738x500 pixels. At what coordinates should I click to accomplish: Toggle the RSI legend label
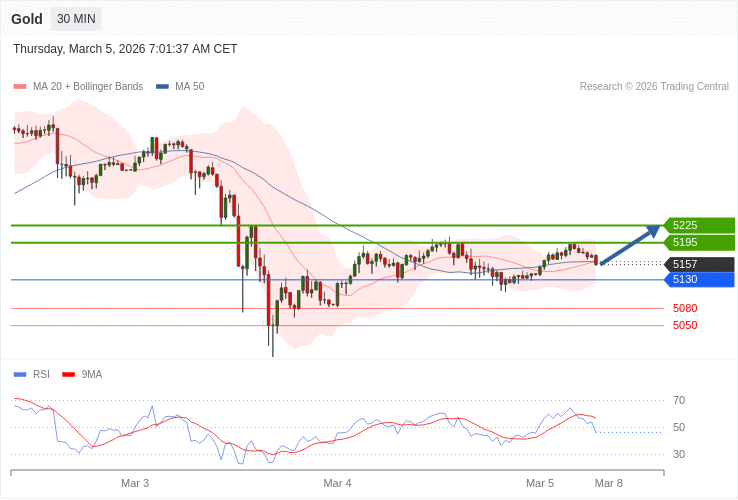(x=41, y=374)
